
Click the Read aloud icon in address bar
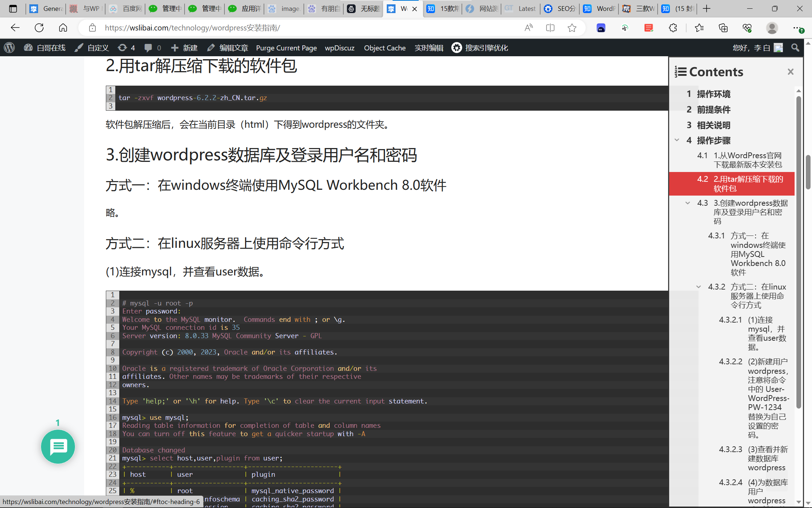(x=529, y=28)
